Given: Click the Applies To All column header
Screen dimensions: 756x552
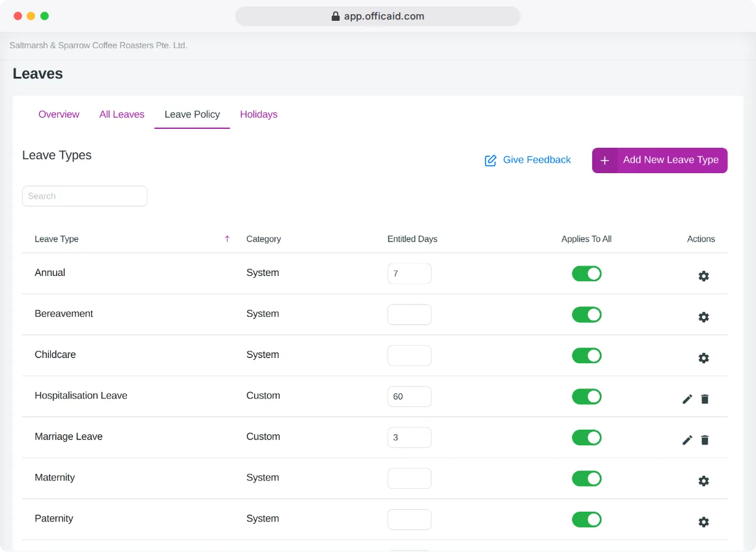Looking at the screenshot, I should pos(586,239).
